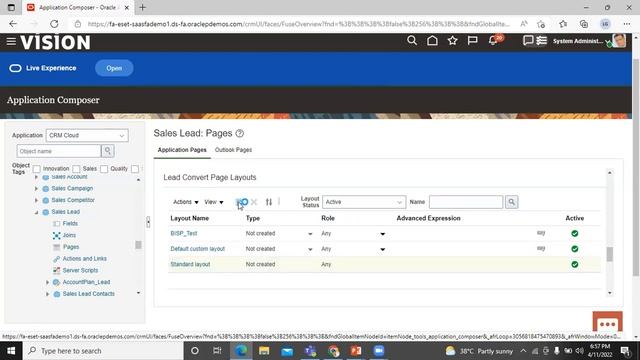Open PowerPoint from the taskbar

(x=356, y=351)
